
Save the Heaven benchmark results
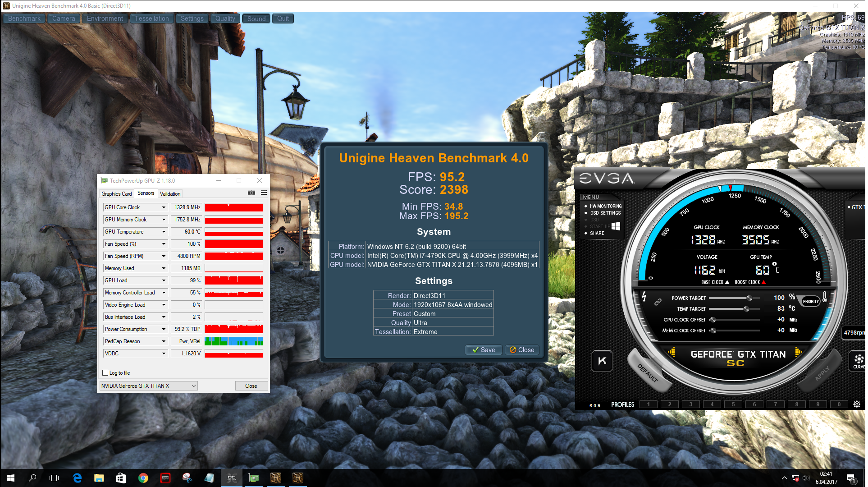click(484, 350)
